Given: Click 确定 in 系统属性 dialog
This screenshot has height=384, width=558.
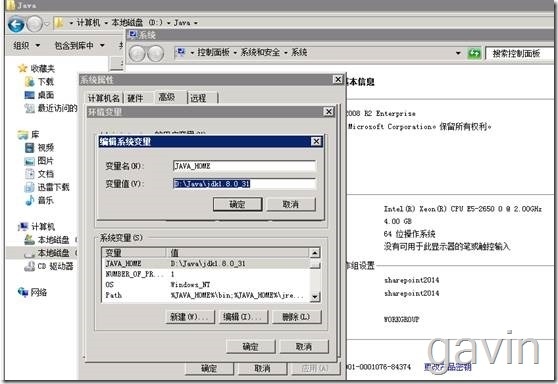Looking at the screenshot, I should 209,368.
